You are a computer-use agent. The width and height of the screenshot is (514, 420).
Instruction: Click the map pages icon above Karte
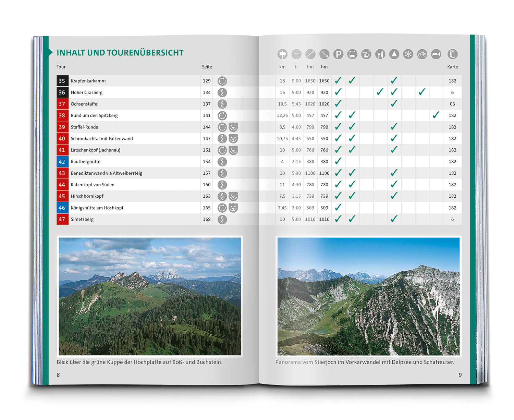coord(452,54)
